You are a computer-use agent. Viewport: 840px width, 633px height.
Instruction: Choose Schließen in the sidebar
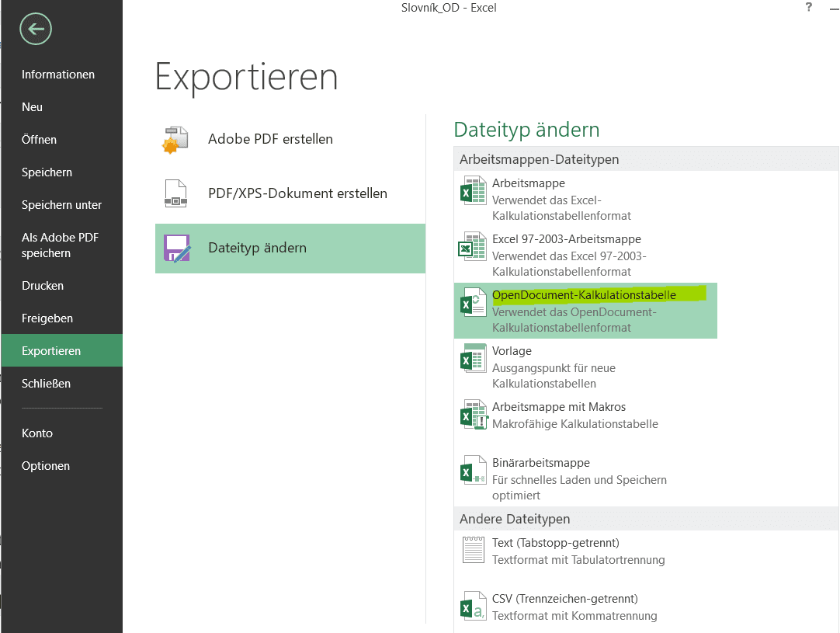coord(61,384)
